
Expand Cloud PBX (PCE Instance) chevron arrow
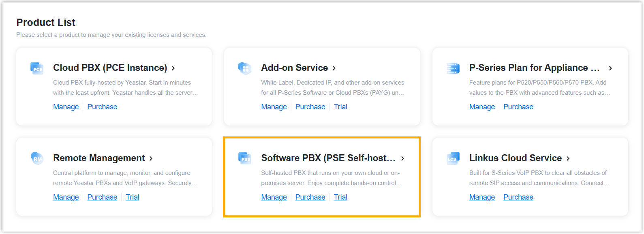click(173, 68)
